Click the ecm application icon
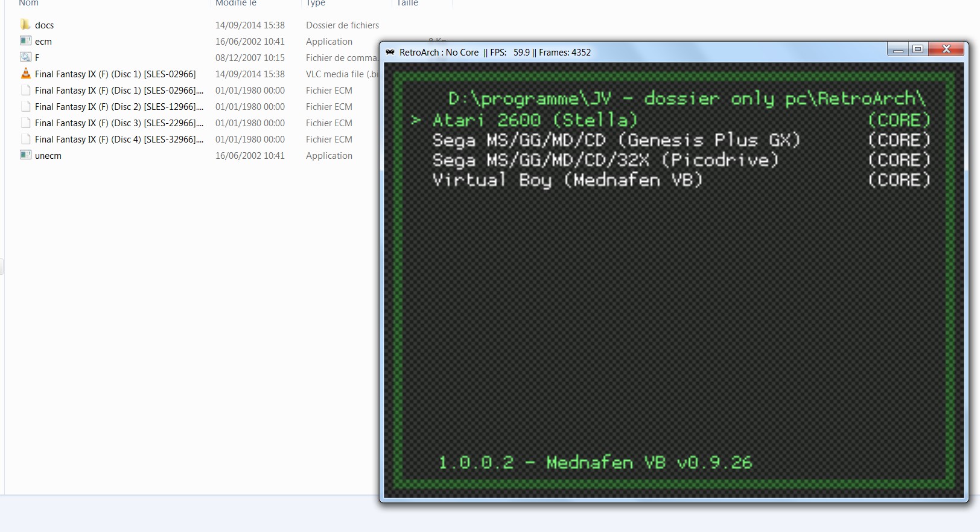This screenshot has height=532, width=980. coord(25,41)
